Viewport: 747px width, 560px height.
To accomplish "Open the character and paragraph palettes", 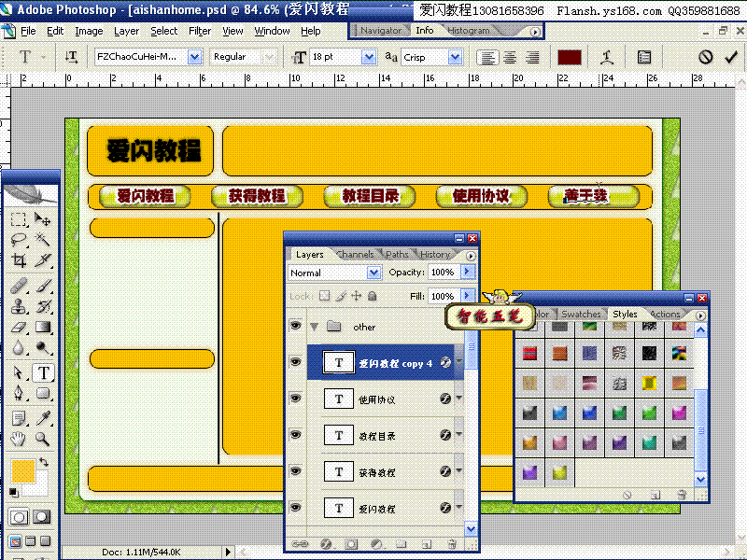I will pyautogui.click(x=643, y=58).
